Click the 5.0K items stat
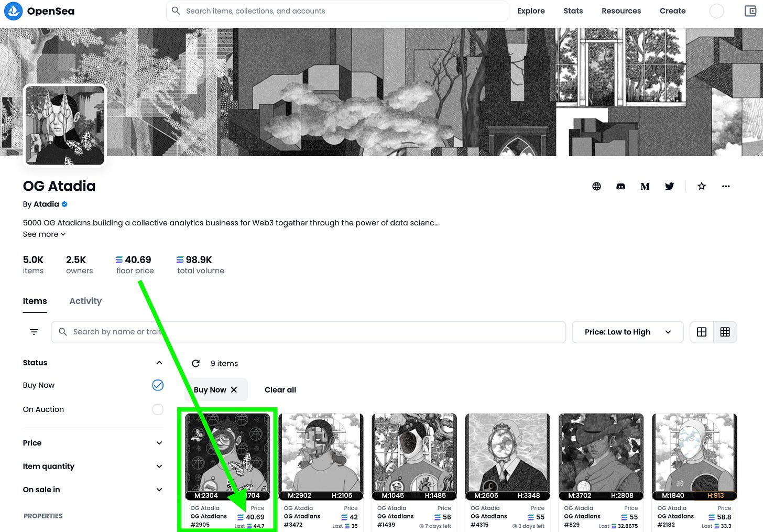Image resolution: width=763 pixels, height=532 pixels. pos(34,265)
